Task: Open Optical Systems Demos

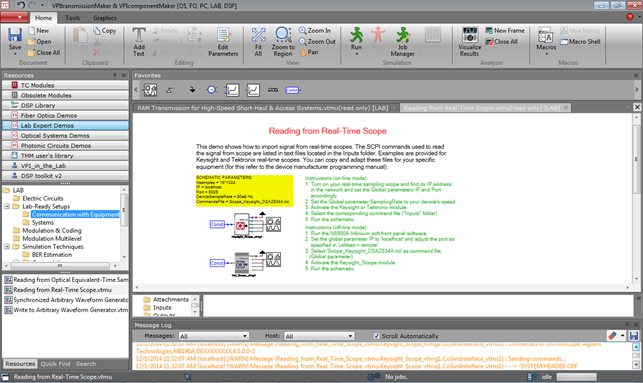Action: coord(65,136)
